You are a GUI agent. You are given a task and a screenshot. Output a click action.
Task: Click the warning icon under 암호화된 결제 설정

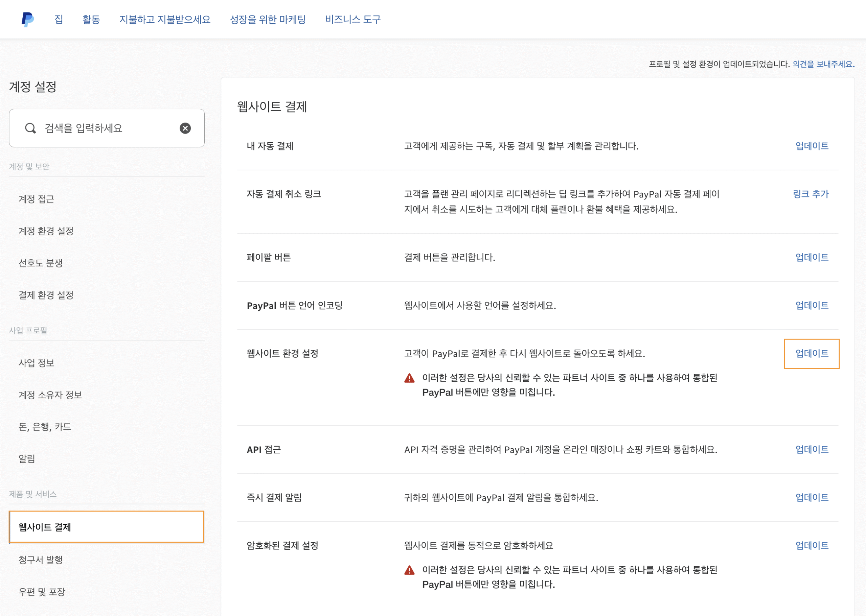tap(409, 570)
